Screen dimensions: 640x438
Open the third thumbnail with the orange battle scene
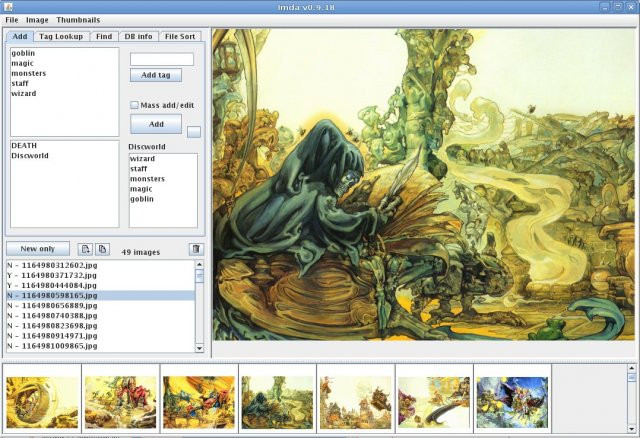click(x=199, y=402)
